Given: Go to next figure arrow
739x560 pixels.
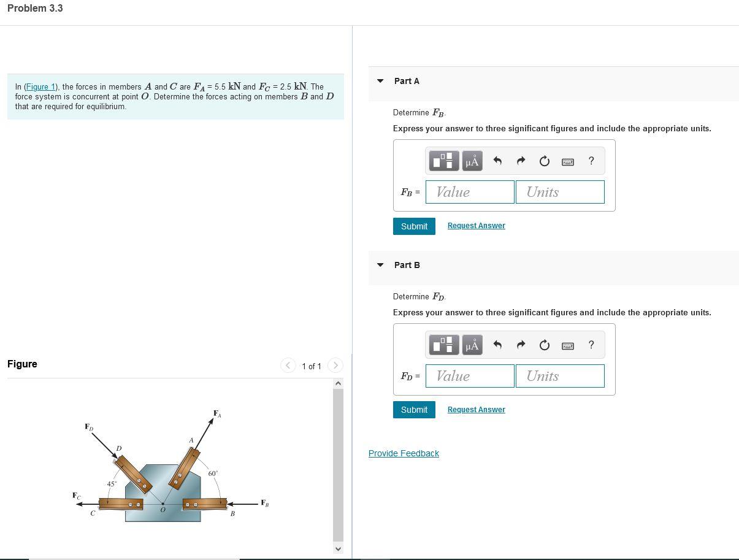Looking at the screenshot, I should [335, 366].
